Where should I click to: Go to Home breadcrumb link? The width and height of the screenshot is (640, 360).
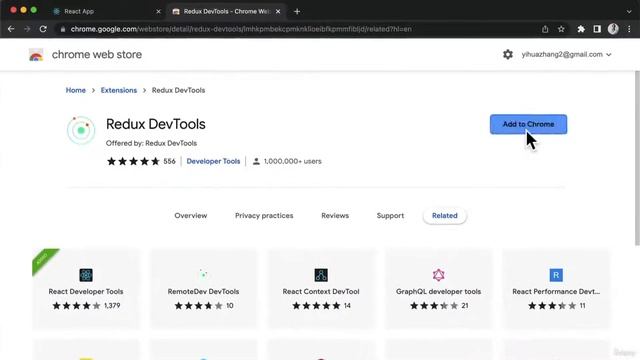click(76, 90)
